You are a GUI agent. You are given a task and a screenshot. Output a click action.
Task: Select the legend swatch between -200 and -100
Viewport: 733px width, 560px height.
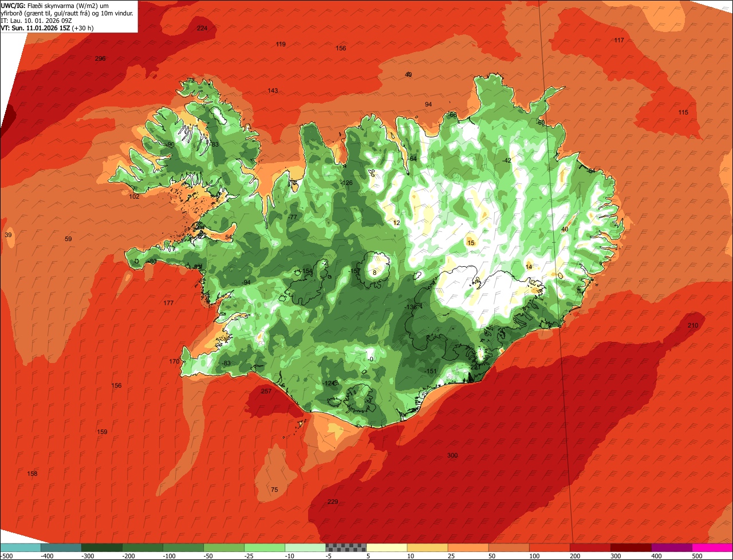pyautogui.click(x=143, y=547)
